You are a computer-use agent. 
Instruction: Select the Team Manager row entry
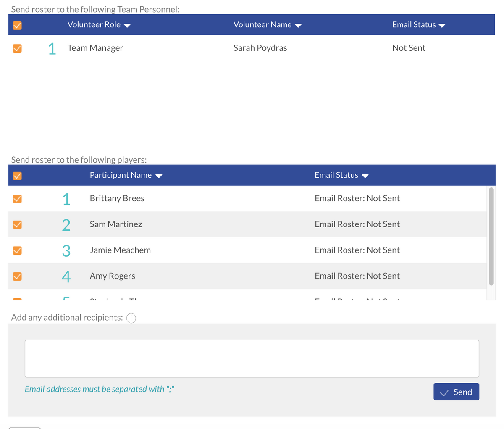click(95, 48)
